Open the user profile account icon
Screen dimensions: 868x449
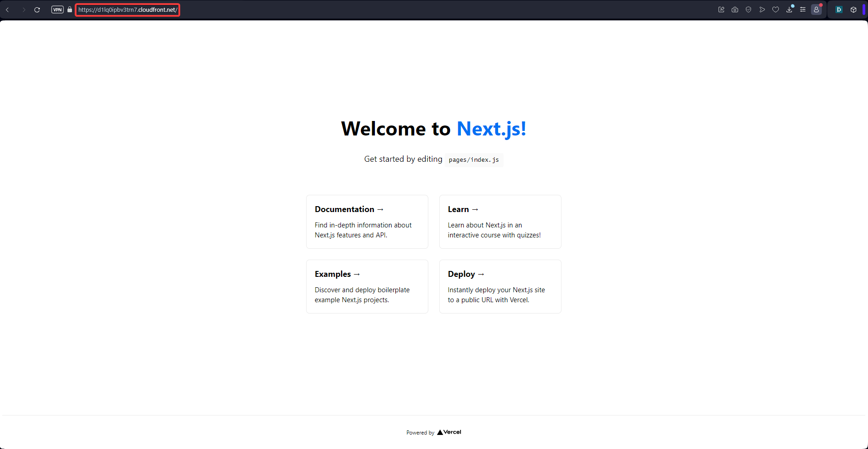[x=816, y=10]
